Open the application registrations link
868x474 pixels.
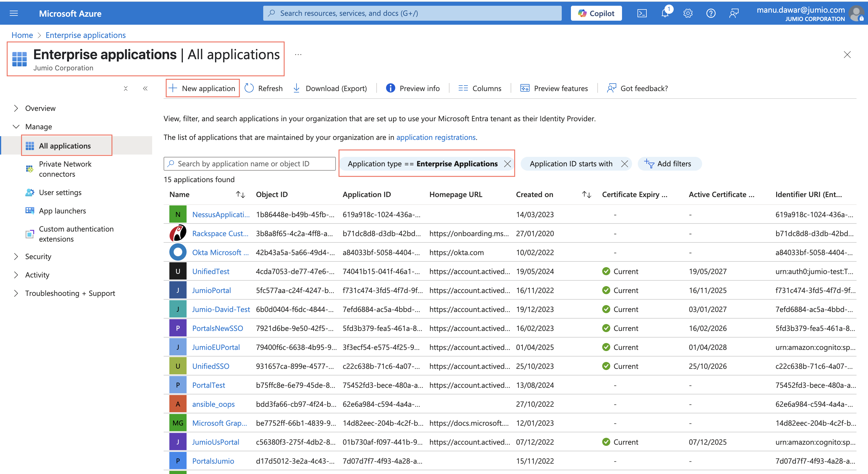click(x=436, y=137)
